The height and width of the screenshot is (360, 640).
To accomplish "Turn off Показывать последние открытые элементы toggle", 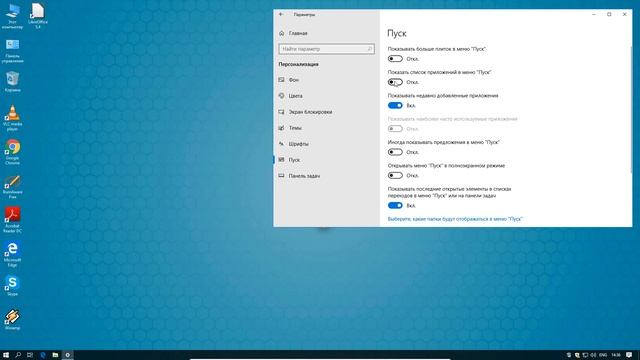I will (x=395, y=205).
